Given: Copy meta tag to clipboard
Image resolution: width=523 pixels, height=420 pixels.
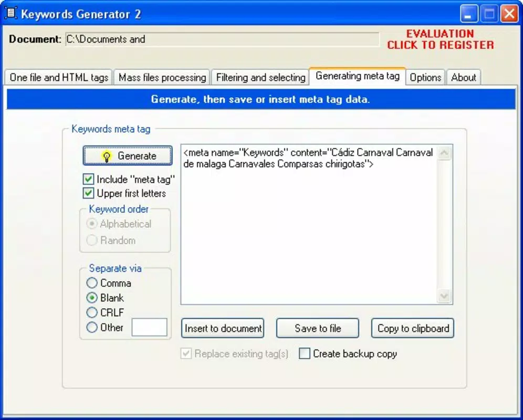Looking at the screenshot, I should (x=413, y=328).
